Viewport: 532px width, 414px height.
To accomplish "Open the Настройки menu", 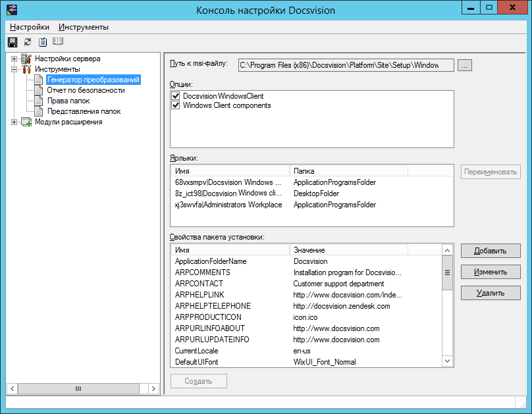I will click(x=30, y=27).
